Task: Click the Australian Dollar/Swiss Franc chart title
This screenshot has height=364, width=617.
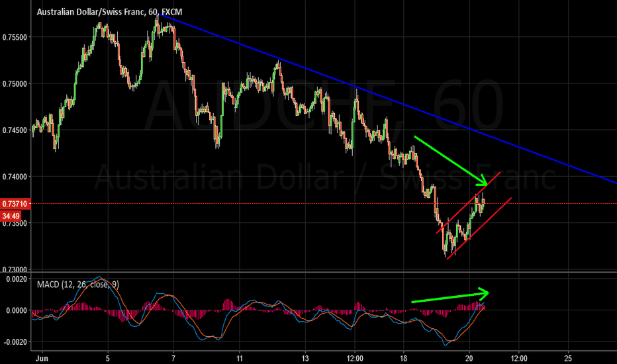Action: click(109, 12)
